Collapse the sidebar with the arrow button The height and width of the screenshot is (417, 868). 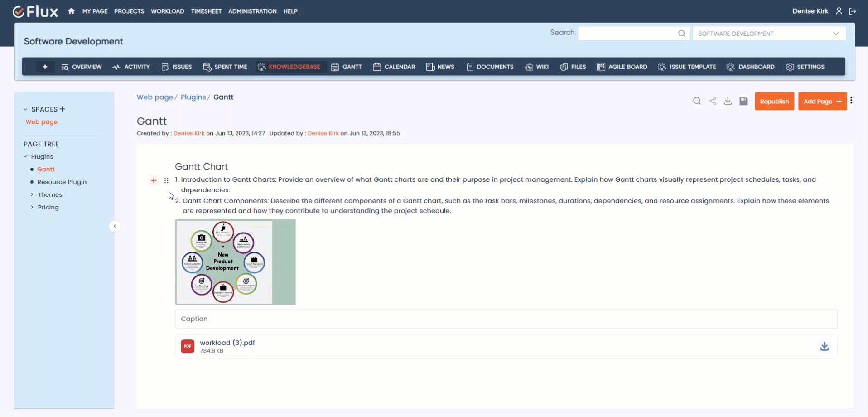[x=115, y=226]
